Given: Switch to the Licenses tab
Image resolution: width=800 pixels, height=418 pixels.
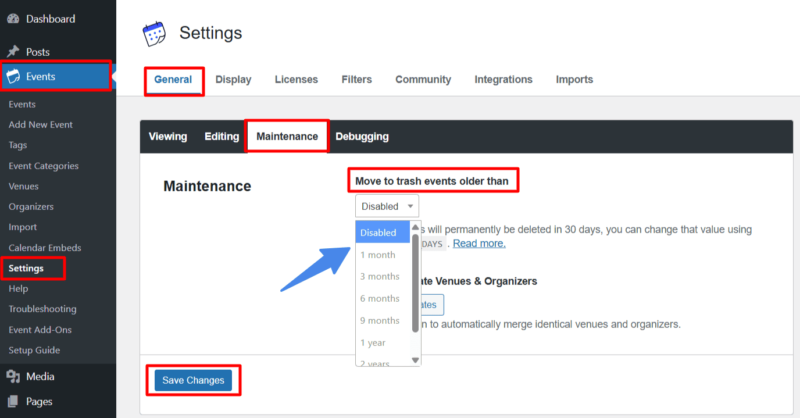Looking at the screenshot, I should [296, 80].
